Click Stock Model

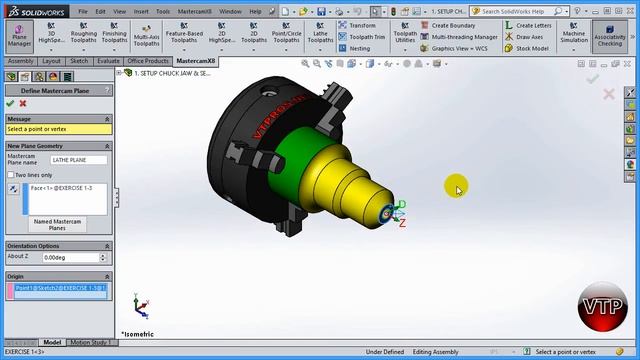[527, 48]
